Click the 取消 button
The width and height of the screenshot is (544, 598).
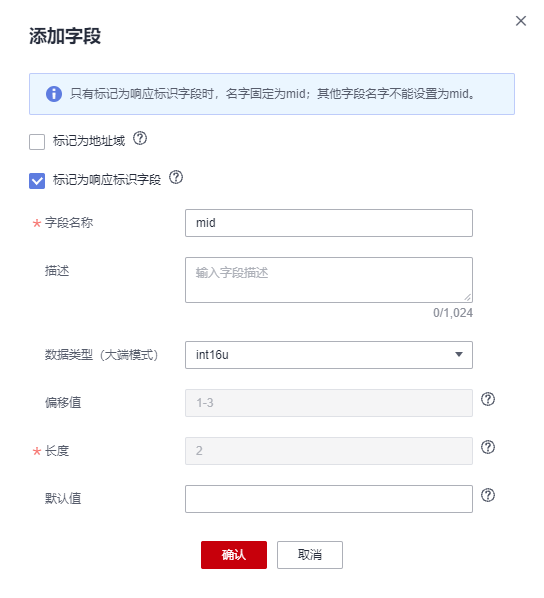coord(310,555)
